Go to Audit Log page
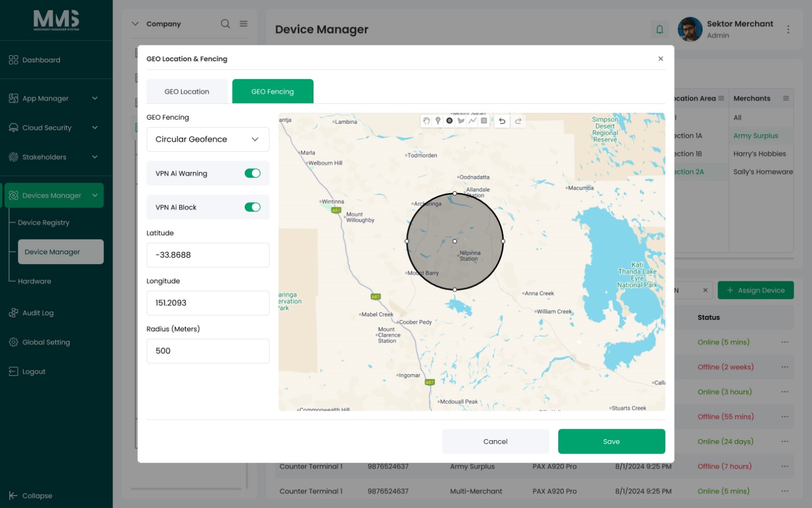Image resolution: width=812 pixels, height=508 pixels. point(38,313)
